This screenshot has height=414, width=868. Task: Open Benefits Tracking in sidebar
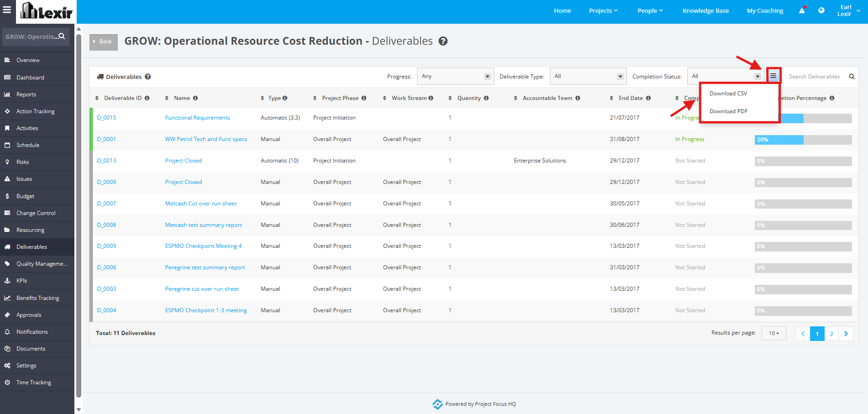pyautogui.click(x=37, y=298)
